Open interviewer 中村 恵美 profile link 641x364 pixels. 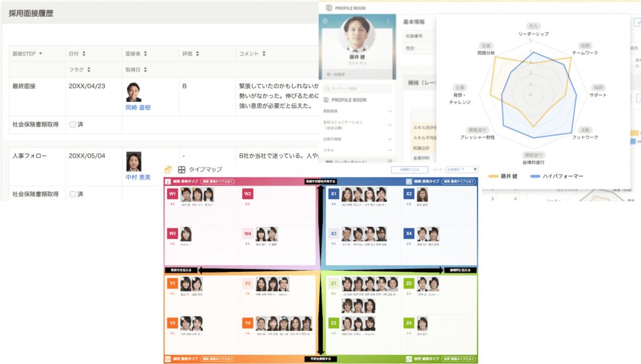138,178
